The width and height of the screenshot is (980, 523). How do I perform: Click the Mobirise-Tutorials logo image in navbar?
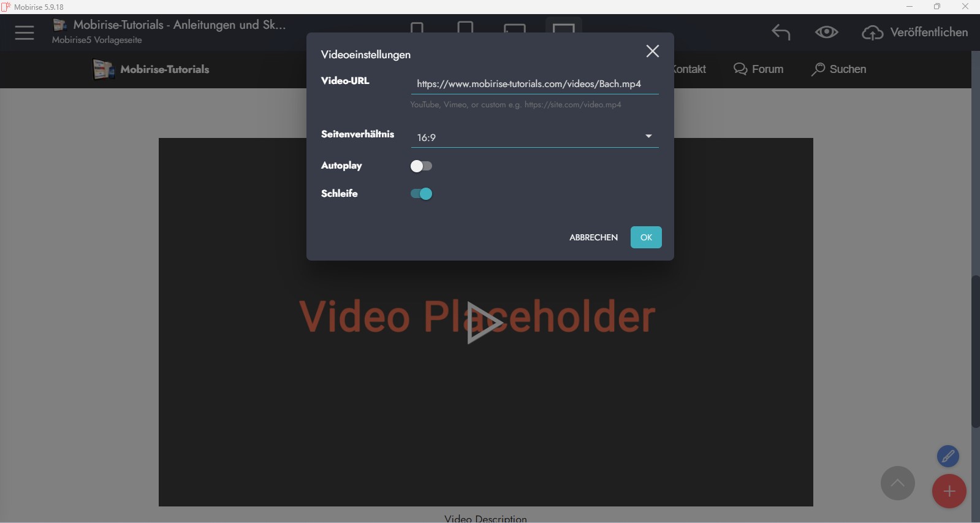[104, 69]
